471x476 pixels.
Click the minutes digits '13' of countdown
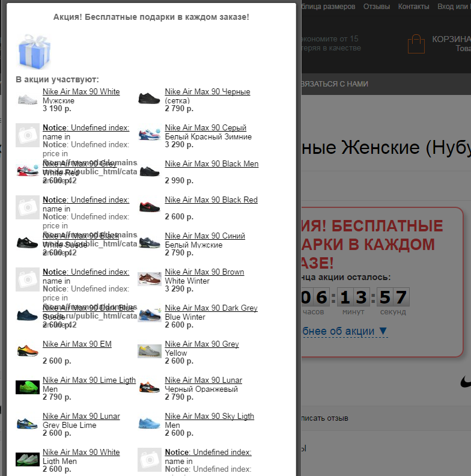pos(353,297)
